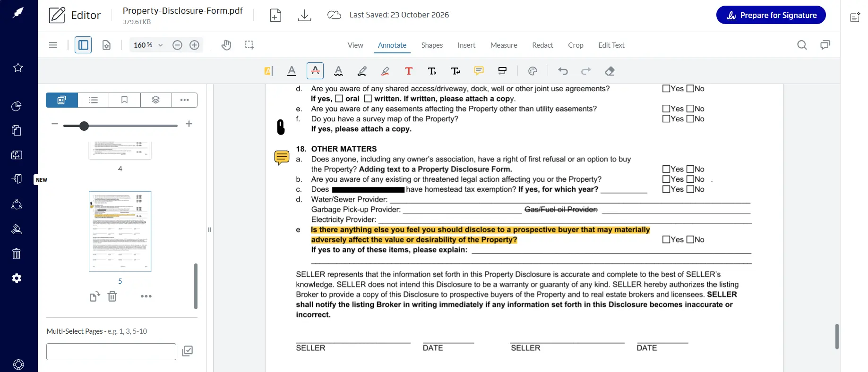Open the document search

click(802, 45)
